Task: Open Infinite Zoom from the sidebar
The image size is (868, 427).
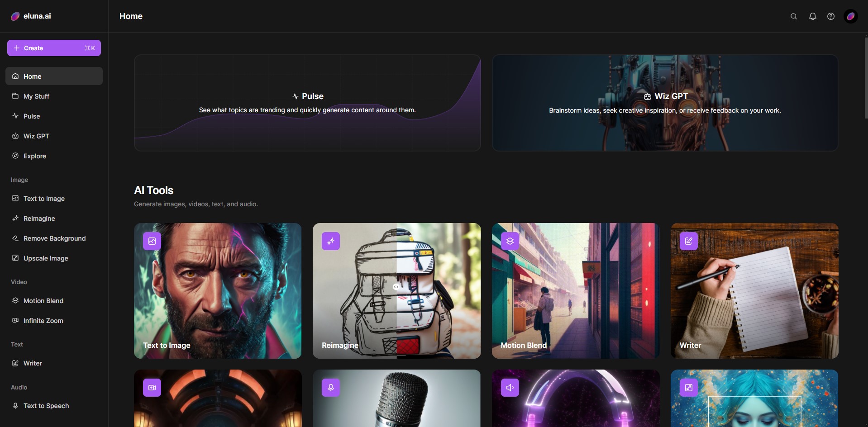Action: tap(54, 320)
